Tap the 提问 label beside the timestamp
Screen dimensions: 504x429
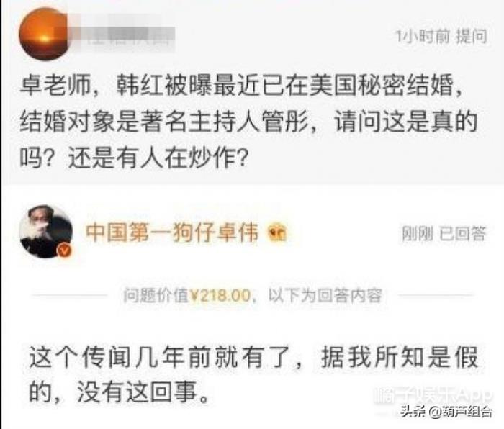coord(471,36)
